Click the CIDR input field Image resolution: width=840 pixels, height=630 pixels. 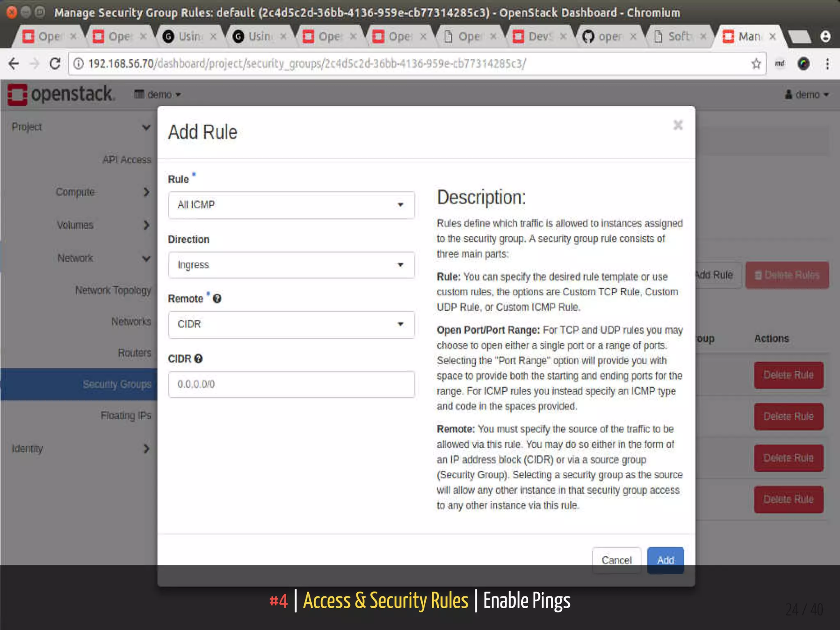tap(291, 384)
